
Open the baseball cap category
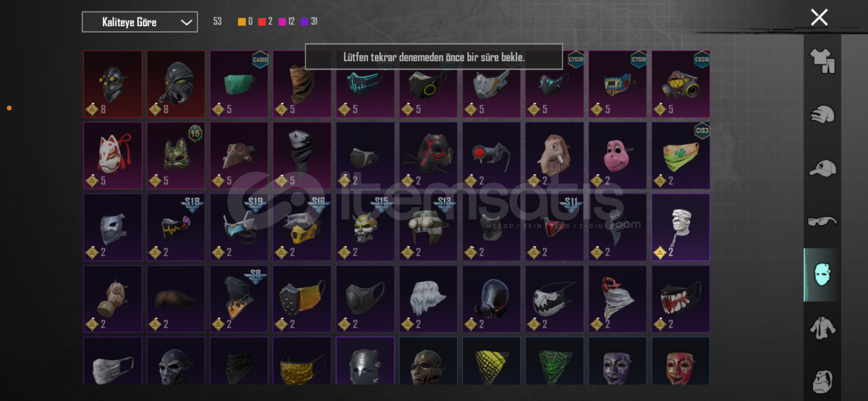pos(822,168)
